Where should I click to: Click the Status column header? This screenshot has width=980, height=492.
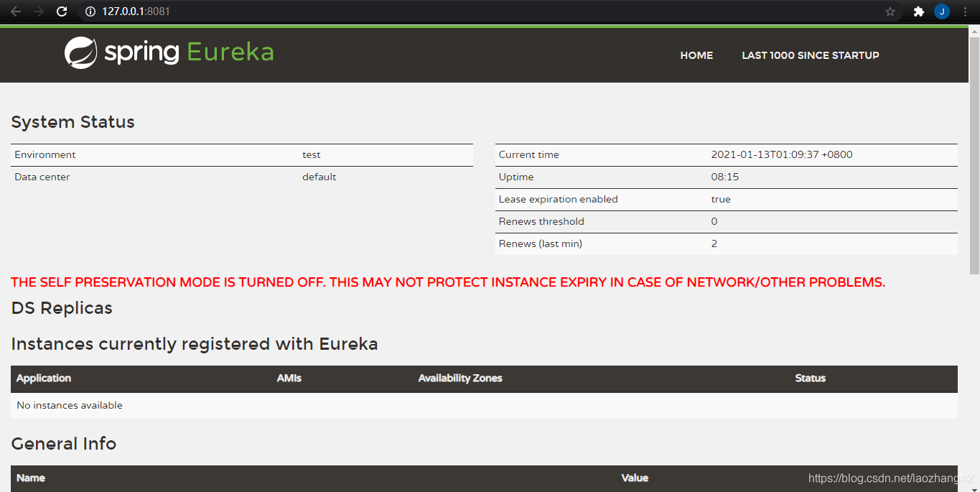(x=810, y=379)
